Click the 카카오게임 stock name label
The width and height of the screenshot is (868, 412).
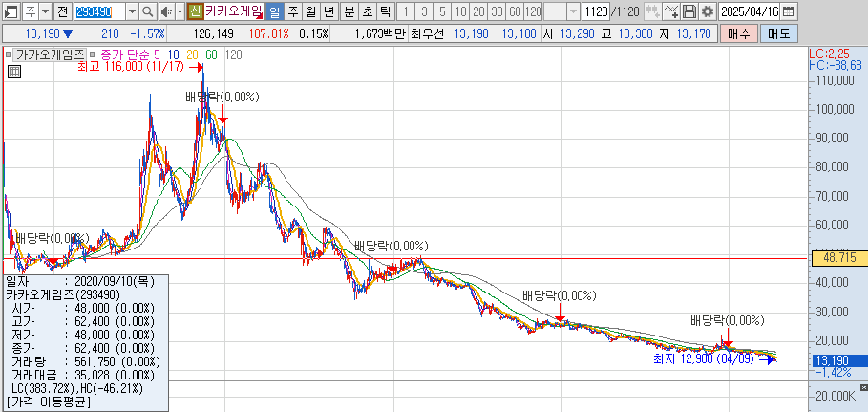[x=233, y=11]
